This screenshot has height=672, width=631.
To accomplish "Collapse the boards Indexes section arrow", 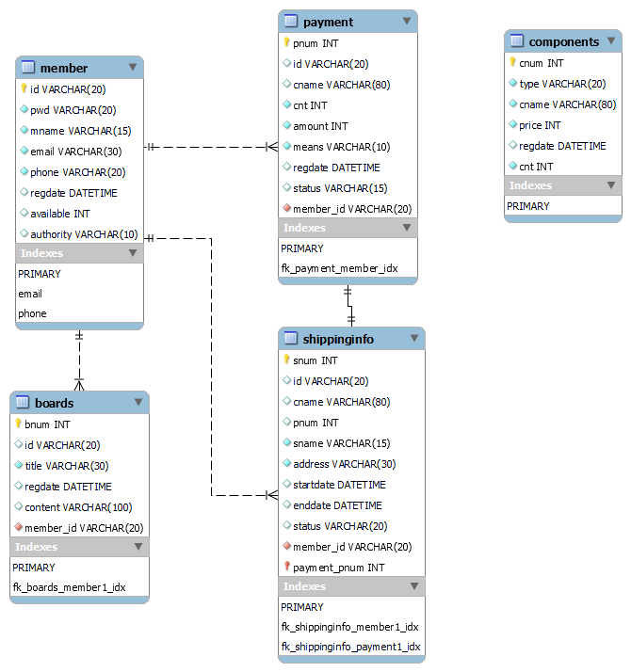I will click(138, 547).
